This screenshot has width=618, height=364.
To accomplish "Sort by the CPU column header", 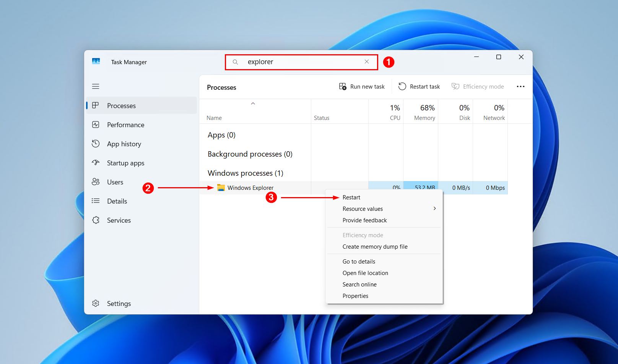I will [x=386, y=112].
